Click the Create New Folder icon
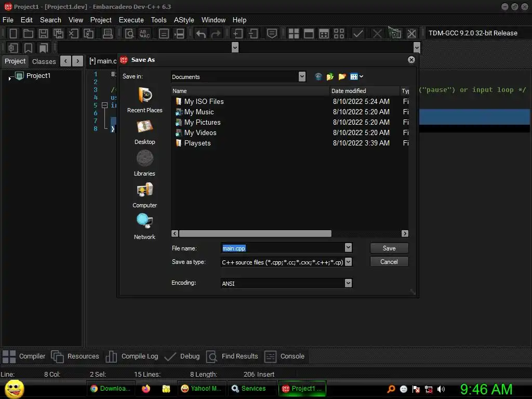Image resolution: width=532 pixels, height=399 pixels. pyautogui.click(x=342, y=77)
